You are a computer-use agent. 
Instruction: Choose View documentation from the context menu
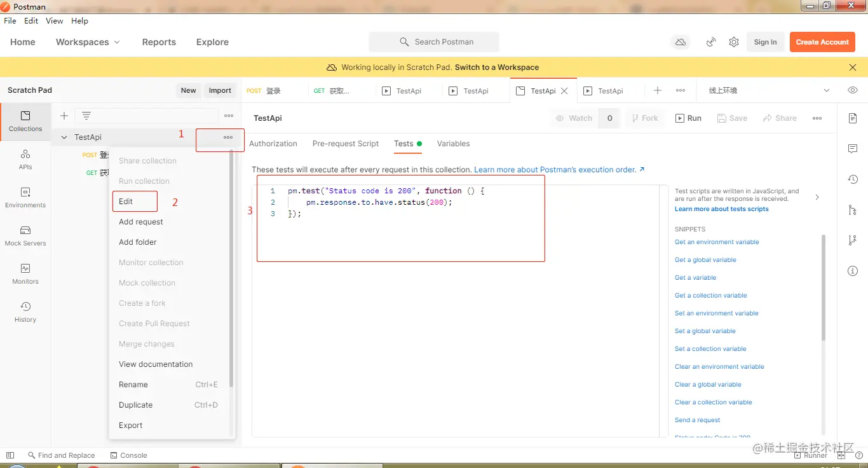[x=156, y=364]
